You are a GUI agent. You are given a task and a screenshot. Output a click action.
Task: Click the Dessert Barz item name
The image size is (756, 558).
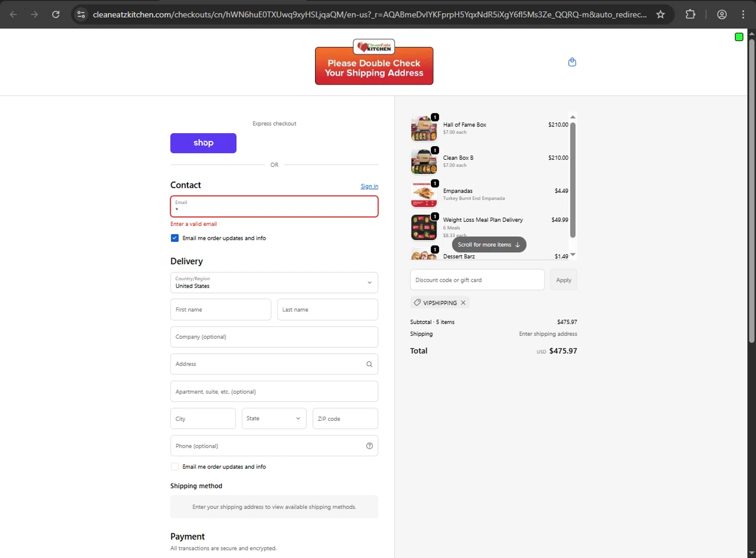tap(459, 256)
